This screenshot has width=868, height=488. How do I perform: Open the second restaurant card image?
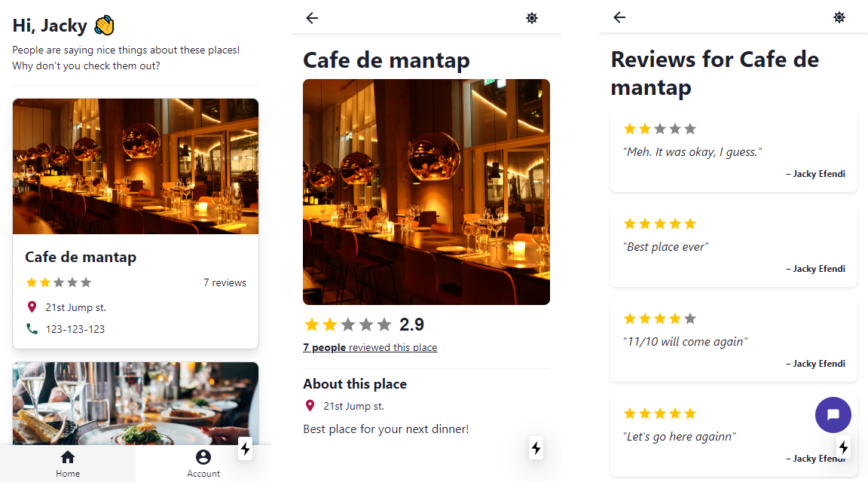(136, 404)
